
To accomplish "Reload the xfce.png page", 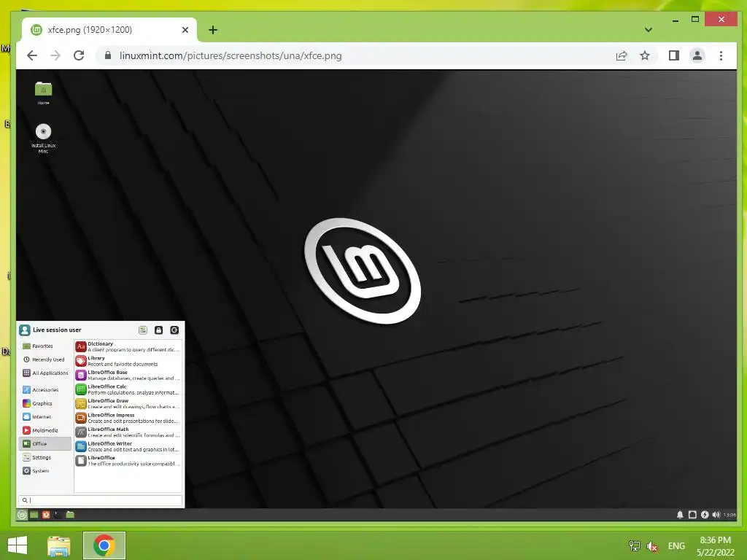I will [x=79, y=55].
